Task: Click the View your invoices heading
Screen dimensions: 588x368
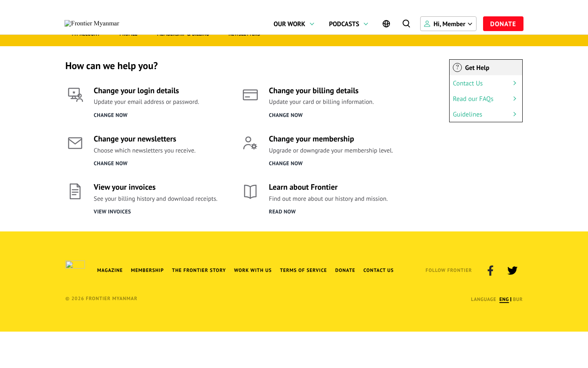Action: point(125,187)
